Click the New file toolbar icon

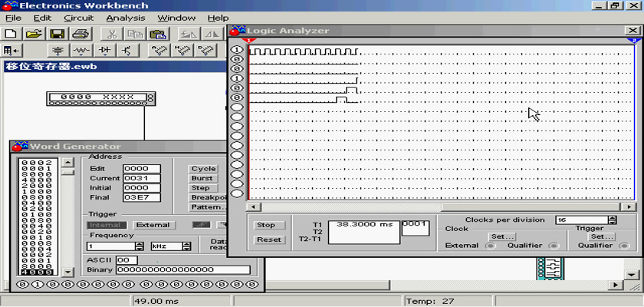(x=11, y=34)
